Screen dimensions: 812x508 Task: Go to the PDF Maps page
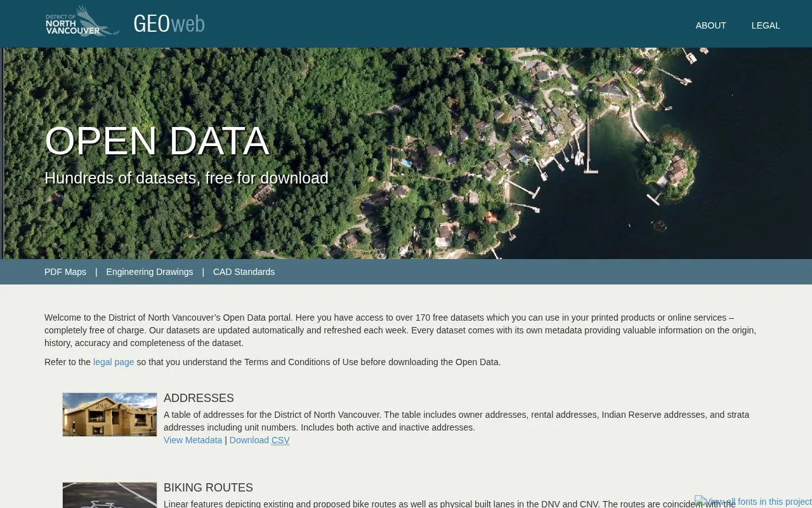(65, 272)
